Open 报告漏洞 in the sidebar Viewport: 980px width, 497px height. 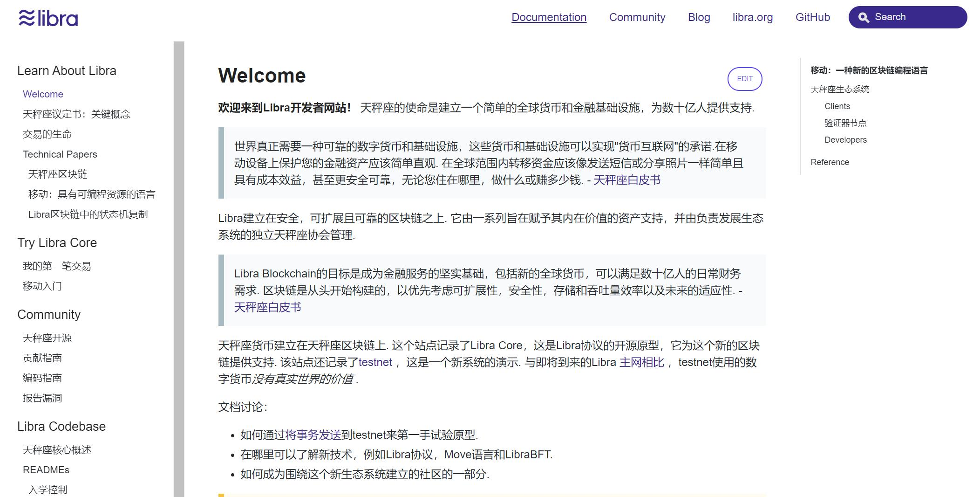(42, 398)
